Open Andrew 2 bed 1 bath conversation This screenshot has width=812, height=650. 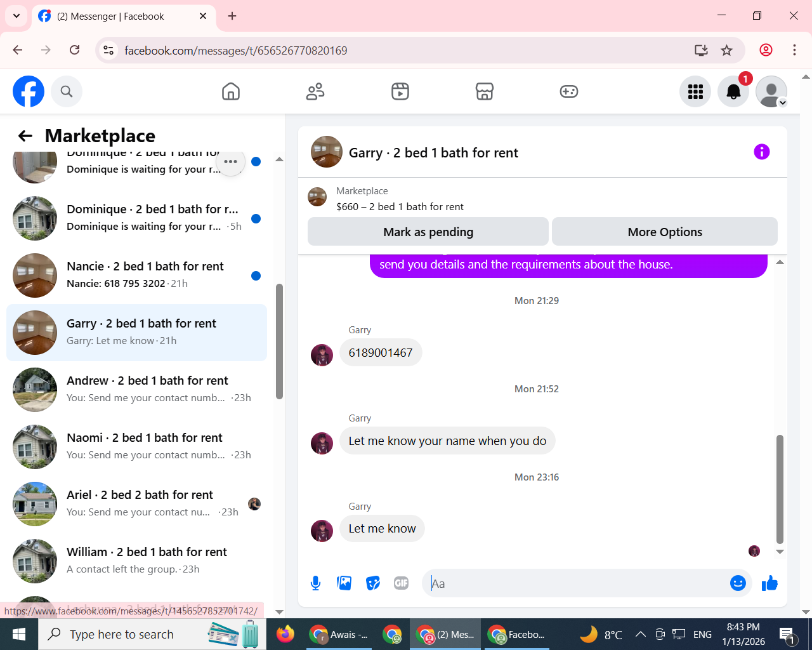click(136, 390)
